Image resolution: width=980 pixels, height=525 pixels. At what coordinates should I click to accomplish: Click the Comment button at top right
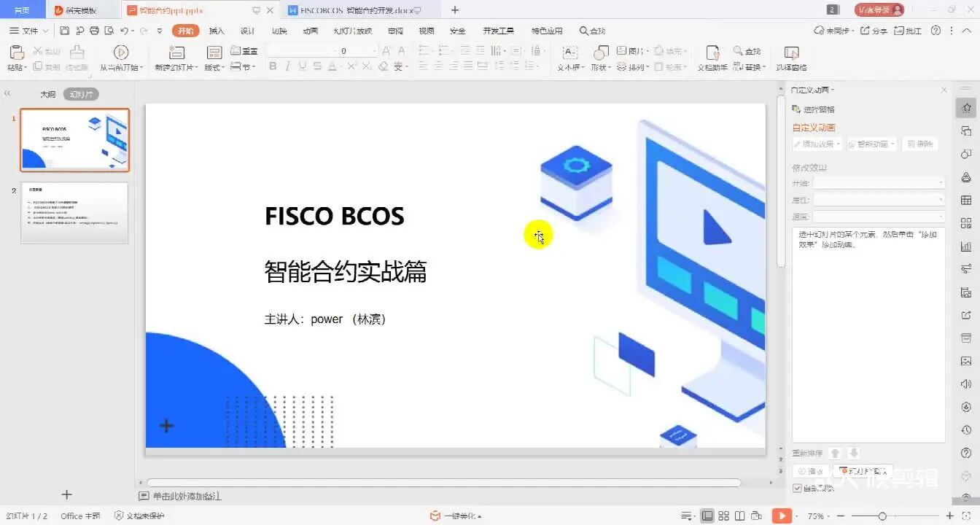[908, 31]
